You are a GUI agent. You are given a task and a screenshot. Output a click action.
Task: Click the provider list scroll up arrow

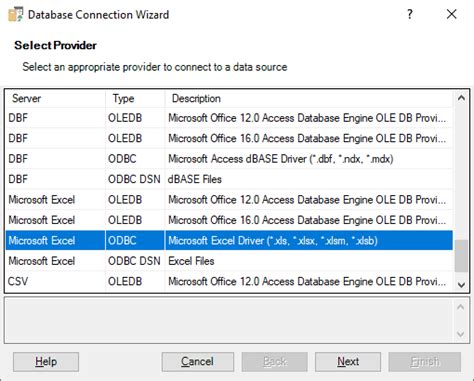click(x=461, y=98)
